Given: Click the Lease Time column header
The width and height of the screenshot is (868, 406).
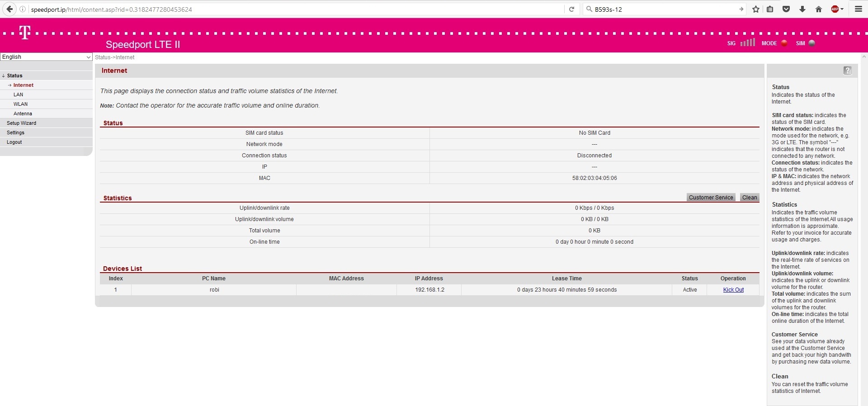Looking at the screenshot, I should pos(566,279).
